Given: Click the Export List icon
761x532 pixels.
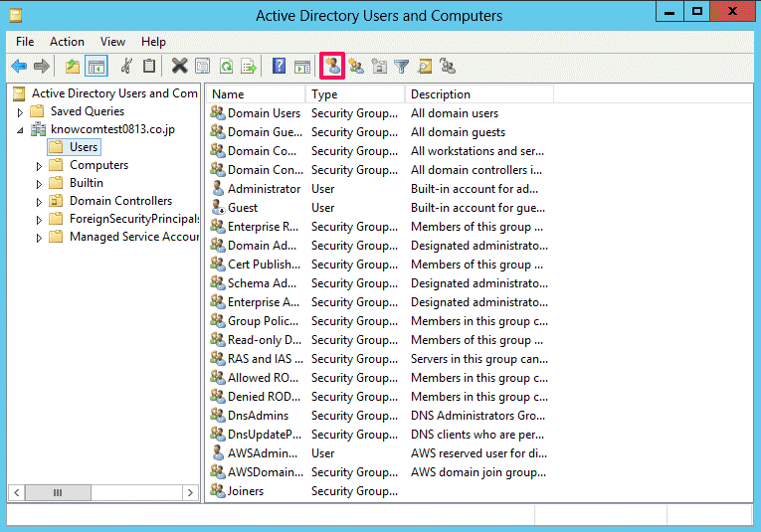Looking at the screenshot, I should (x=249, y=66).
